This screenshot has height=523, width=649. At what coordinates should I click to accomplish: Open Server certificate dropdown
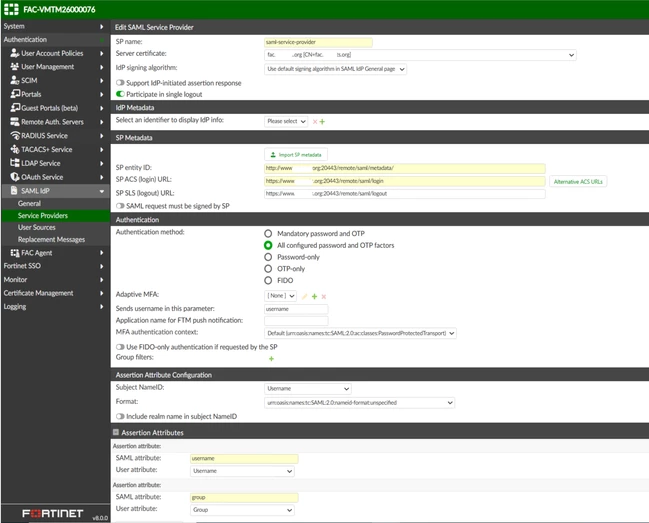tap(420, 55)
